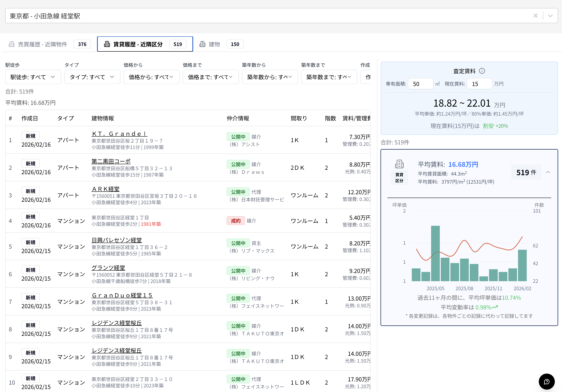The height and width of the screenshot is (392, 562).
Task: Click the 公開中 status toggle for KT.Grandel
Action: 238,136
